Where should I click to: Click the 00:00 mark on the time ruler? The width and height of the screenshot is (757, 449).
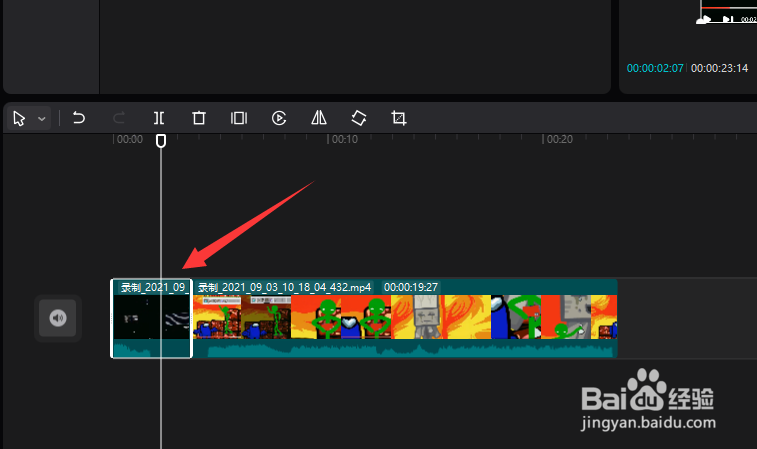point(129,140)
